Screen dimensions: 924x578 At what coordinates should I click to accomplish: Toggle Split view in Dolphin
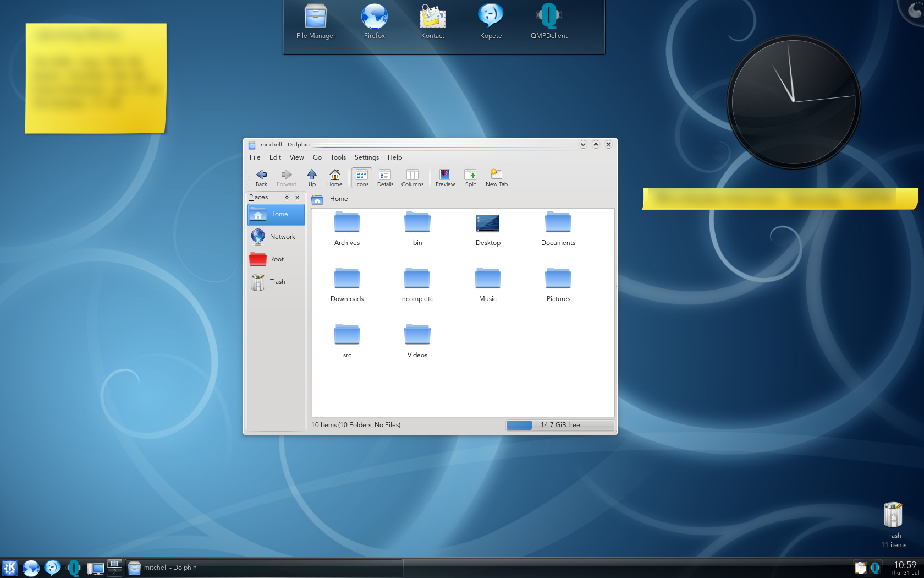coord(470,177)
